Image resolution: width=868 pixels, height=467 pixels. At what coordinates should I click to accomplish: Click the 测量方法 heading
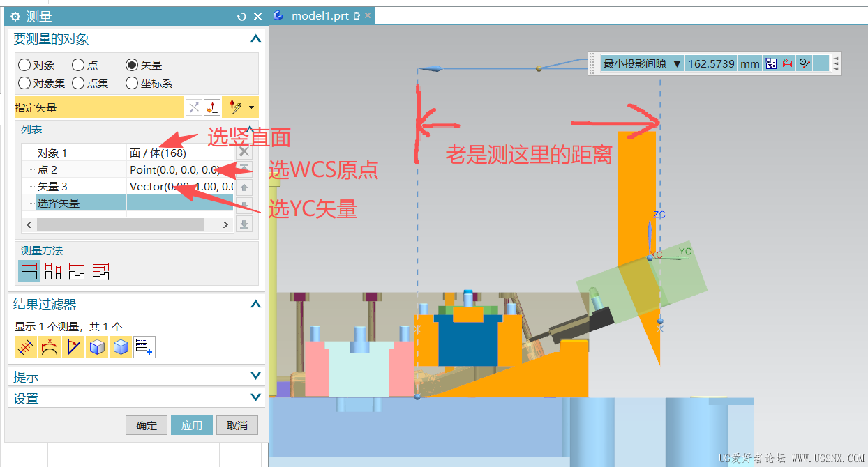pos(42,250)
